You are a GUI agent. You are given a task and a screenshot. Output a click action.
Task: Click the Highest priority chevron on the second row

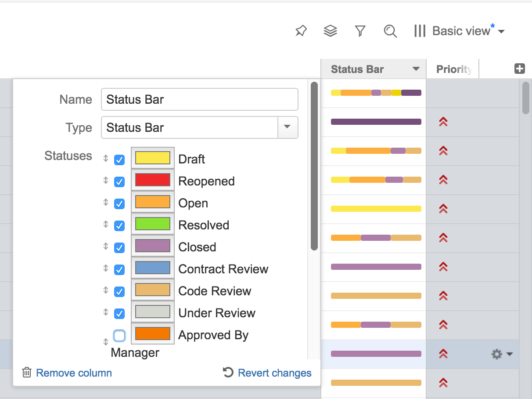coord(442,122)
